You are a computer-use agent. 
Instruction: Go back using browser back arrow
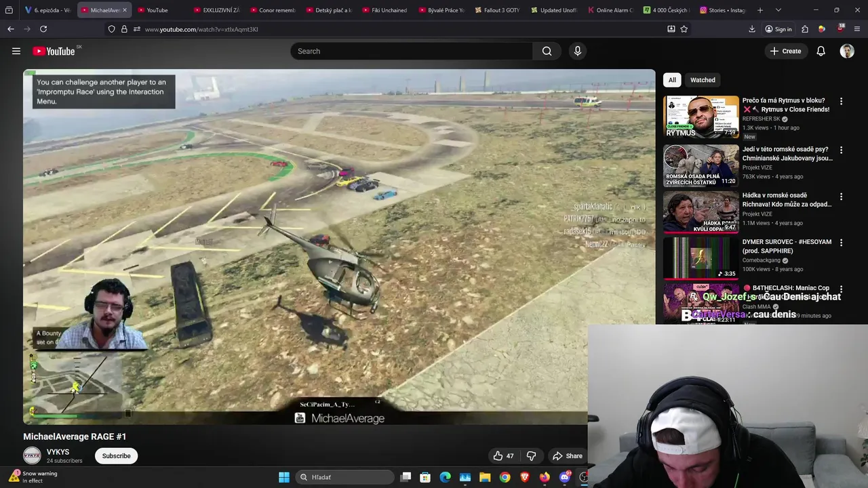pos(10,29)
